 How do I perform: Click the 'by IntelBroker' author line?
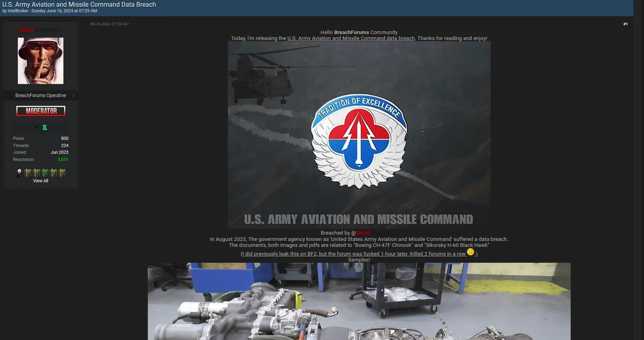coord(50,11)
